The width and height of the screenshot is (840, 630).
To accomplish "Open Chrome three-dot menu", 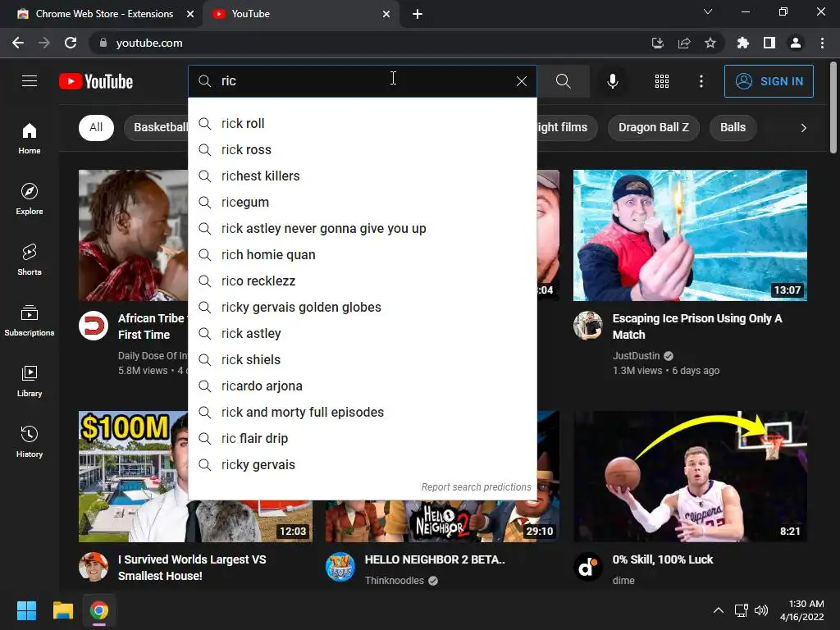I will pyautogui.click(x=822, y=43).
